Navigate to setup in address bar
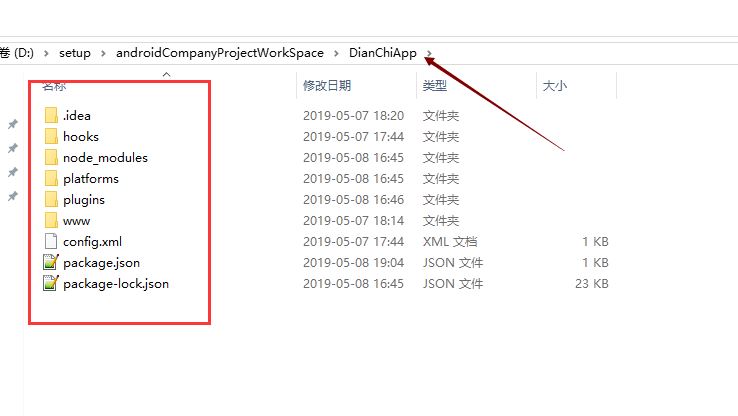The height and width of the screenshot is (416, 738). point(75,53)
